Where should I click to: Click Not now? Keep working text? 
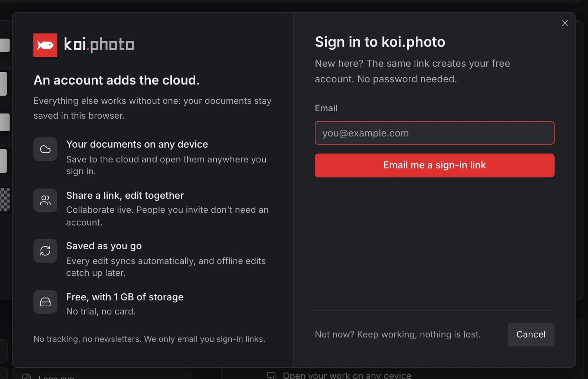click(398, 334)
